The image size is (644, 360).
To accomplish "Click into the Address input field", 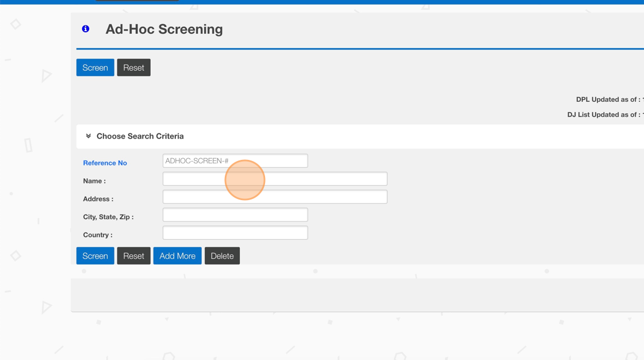I will [x=274, y=197].
